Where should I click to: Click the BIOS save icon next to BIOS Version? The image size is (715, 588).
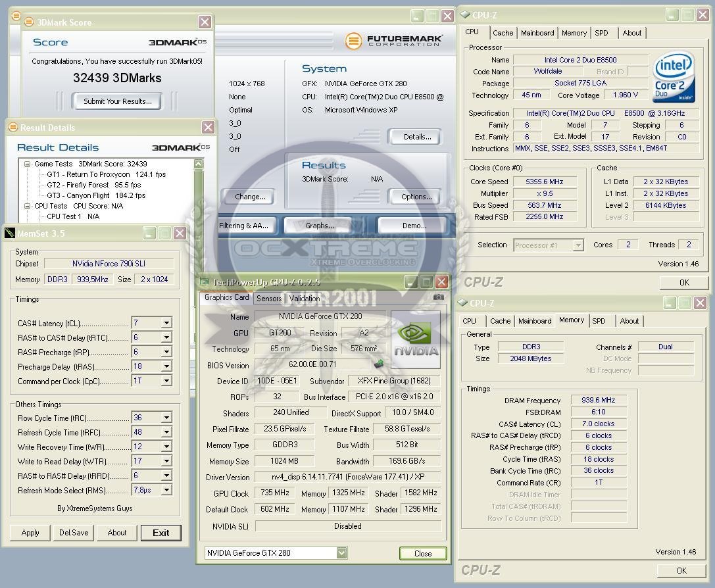[x=378, y=364]
